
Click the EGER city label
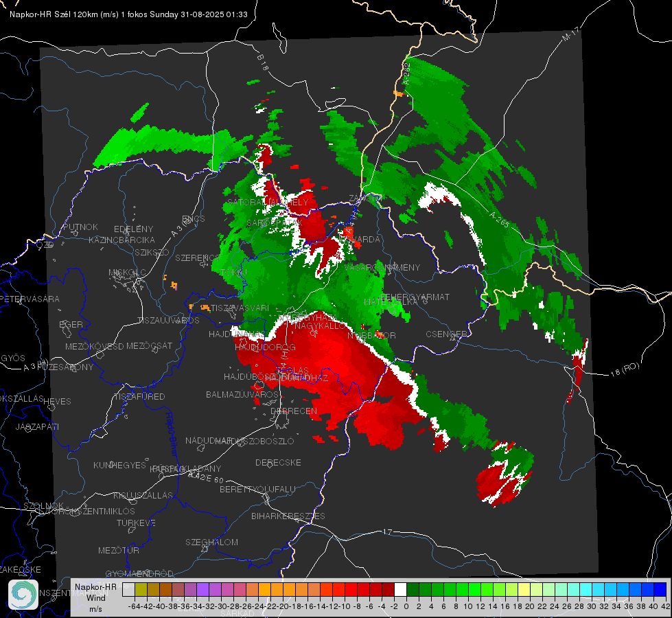pyautogui.click(x=71, y=324)
